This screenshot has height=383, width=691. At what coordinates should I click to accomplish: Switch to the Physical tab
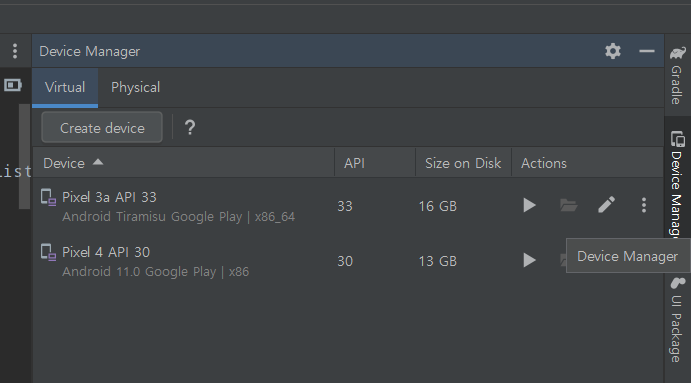(x=135, y=87)
